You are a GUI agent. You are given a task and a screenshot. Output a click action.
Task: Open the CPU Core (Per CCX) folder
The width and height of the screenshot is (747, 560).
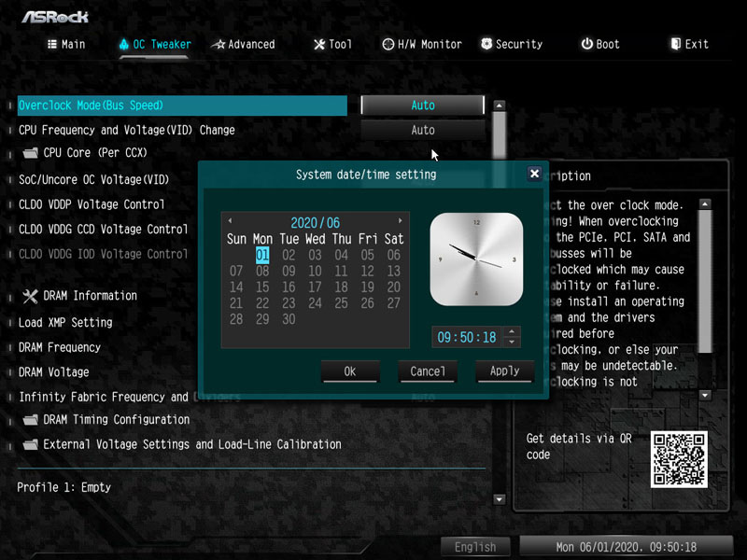point(85,153)
